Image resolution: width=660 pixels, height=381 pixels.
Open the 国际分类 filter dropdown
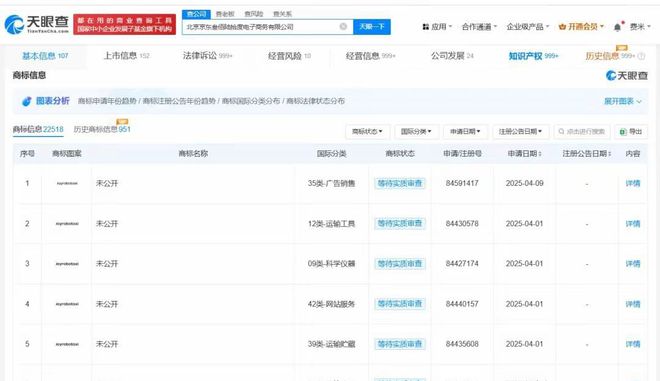tap(416, 132)
